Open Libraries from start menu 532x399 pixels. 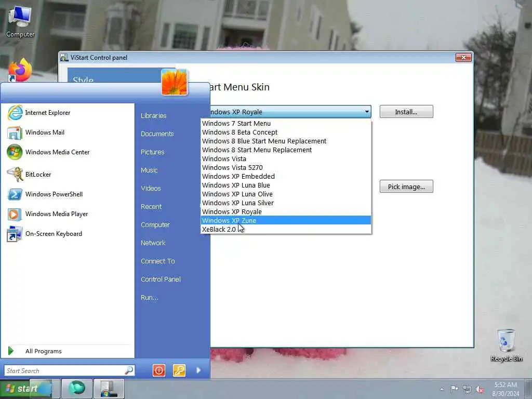point(154,116)
